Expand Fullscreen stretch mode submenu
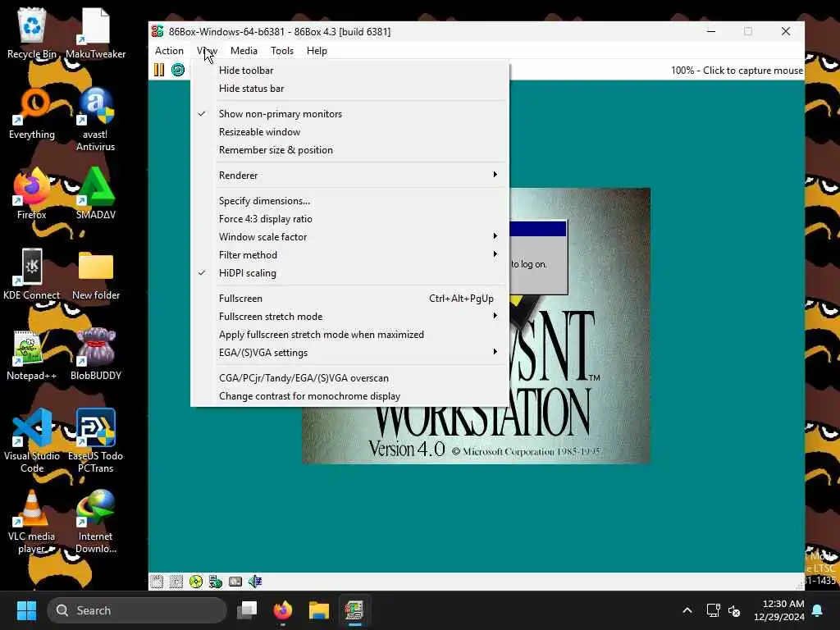840x630 pixels. coord(349,316)
